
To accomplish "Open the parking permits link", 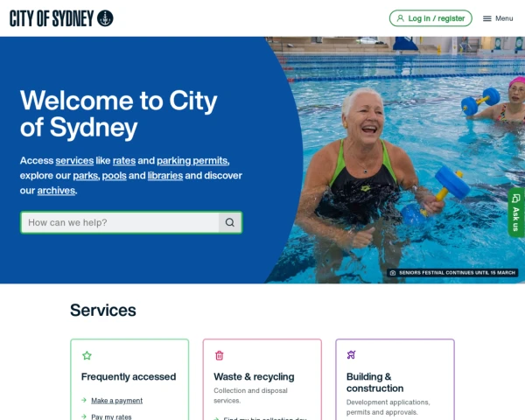I will tap(192, 161).
